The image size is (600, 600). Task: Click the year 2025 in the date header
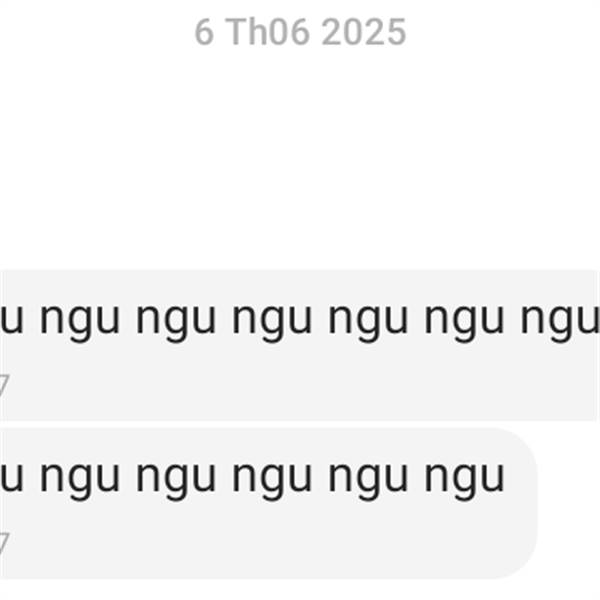point(364,33)
